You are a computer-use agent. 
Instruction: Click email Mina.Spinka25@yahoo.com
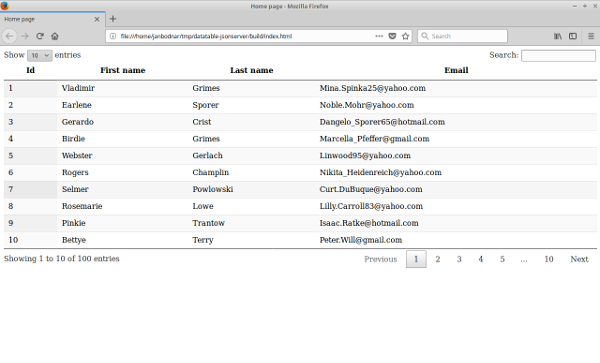pos(373,88)
